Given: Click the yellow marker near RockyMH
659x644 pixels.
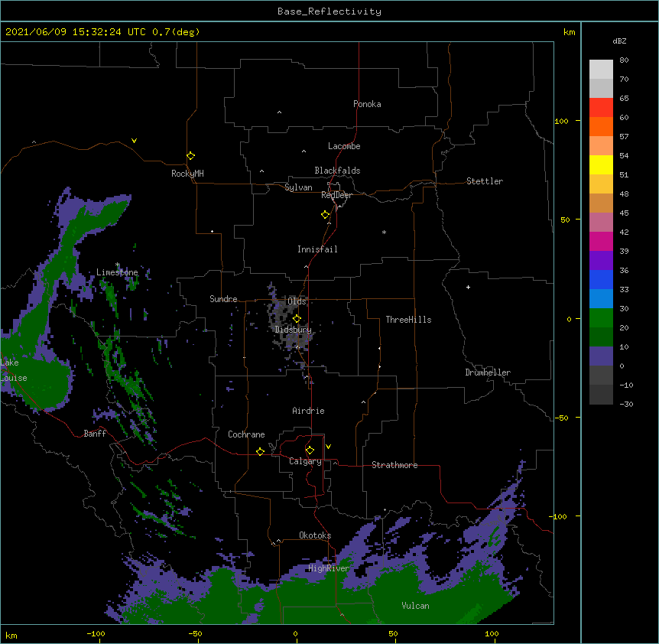Looking at the screenshot, I should coord(191,156).
